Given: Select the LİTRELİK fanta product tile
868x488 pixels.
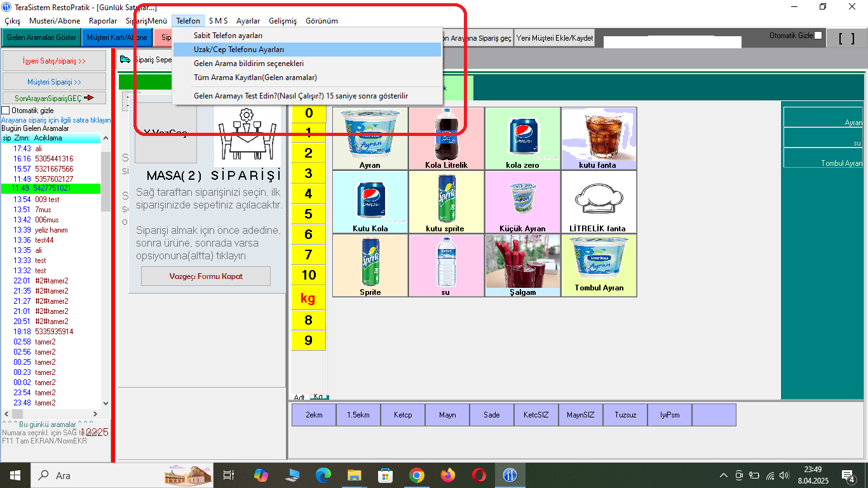Looking at the screenshot, I should click(599, 202).
